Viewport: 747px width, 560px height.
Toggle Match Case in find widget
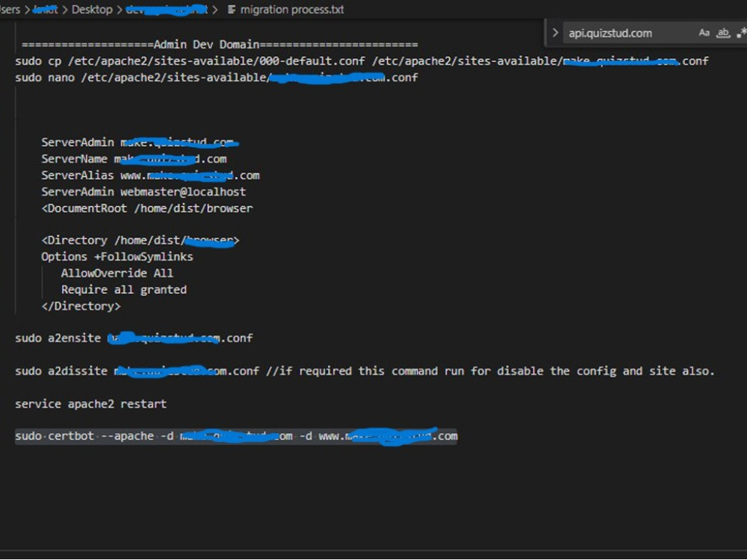click(704, 33)
